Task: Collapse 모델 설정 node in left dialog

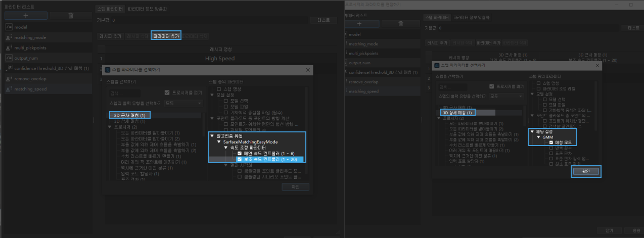Action: 212,94
